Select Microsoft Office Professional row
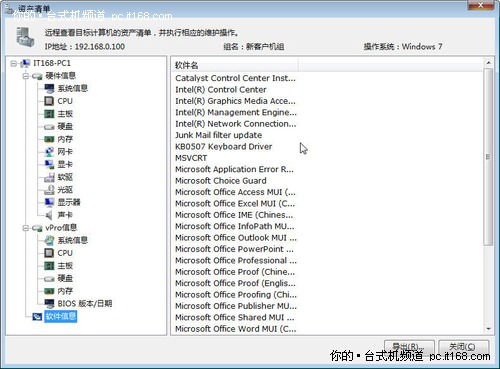The width and height of the screenshot is (500, 369). tap(235, 261)
